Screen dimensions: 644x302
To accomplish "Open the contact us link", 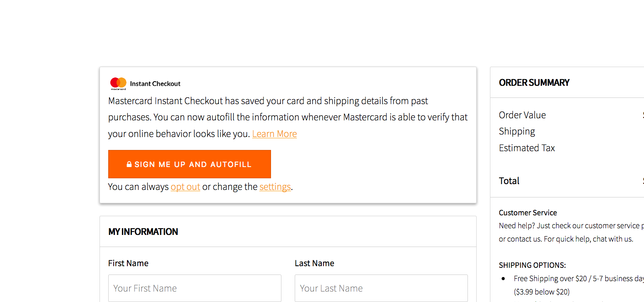I will (525, 239).
